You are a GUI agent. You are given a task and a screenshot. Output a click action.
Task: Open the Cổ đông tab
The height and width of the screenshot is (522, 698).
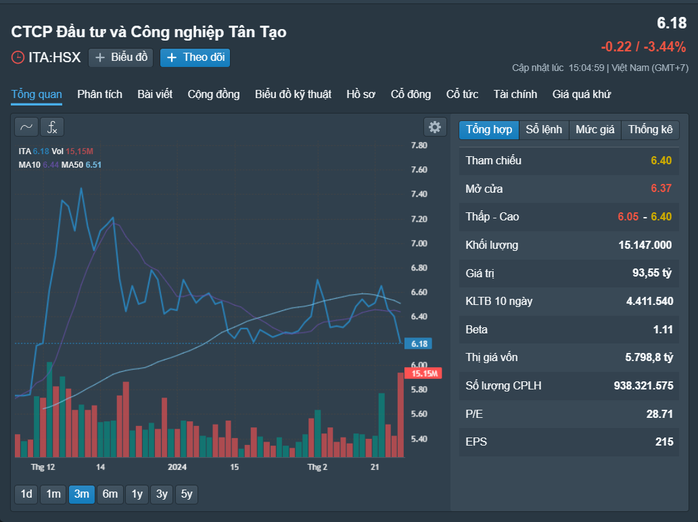[x=411, y=94]
